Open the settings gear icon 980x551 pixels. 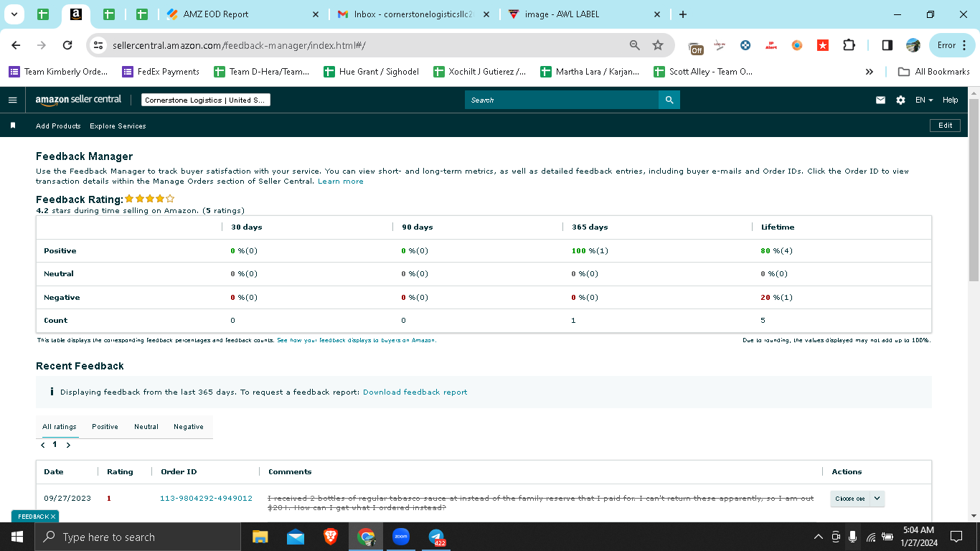pos(900,100)
